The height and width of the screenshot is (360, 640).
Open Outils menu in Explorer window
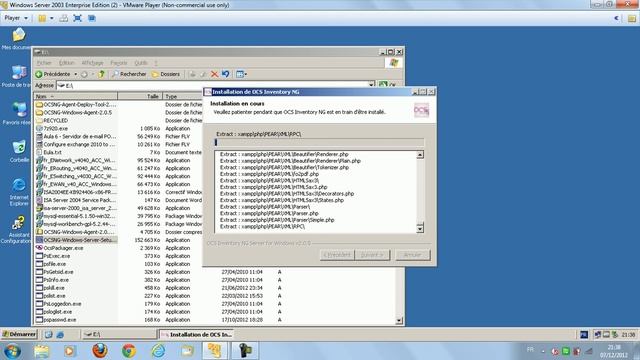pos(141,63)
